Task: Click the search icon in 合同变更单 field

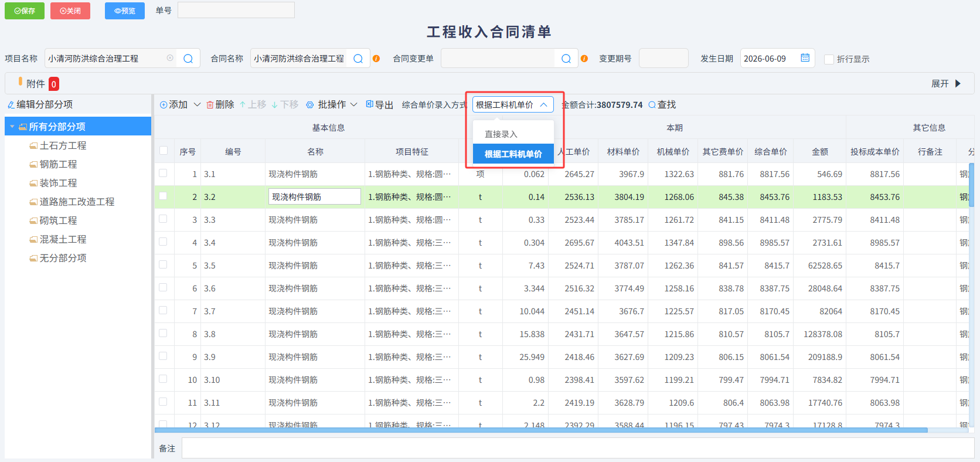Action: click(x=566, y=59)
